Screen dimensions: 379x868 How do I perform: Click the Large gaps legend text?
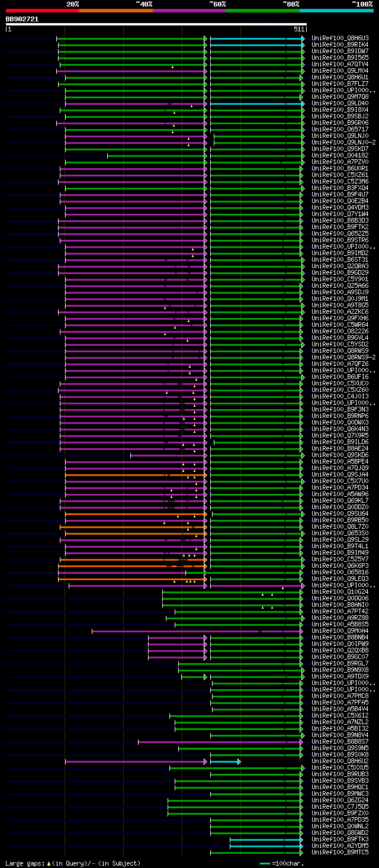[x=73, y=863]
